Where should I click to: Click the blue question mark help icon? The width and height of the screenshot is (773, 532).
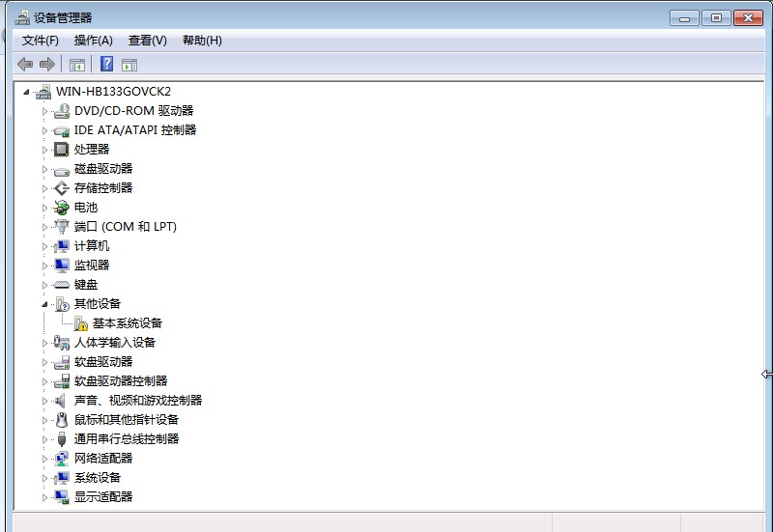coord(106,65)
